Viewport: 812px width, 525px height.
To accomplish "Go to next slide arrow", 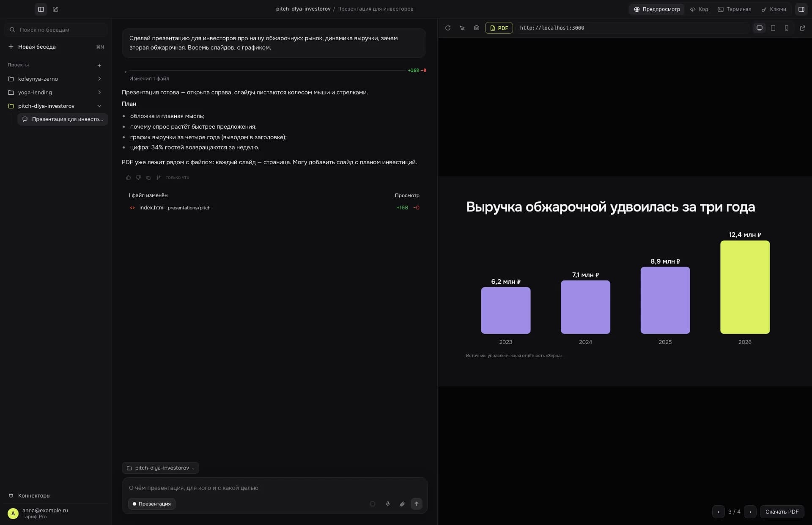I will click(750, 512).
